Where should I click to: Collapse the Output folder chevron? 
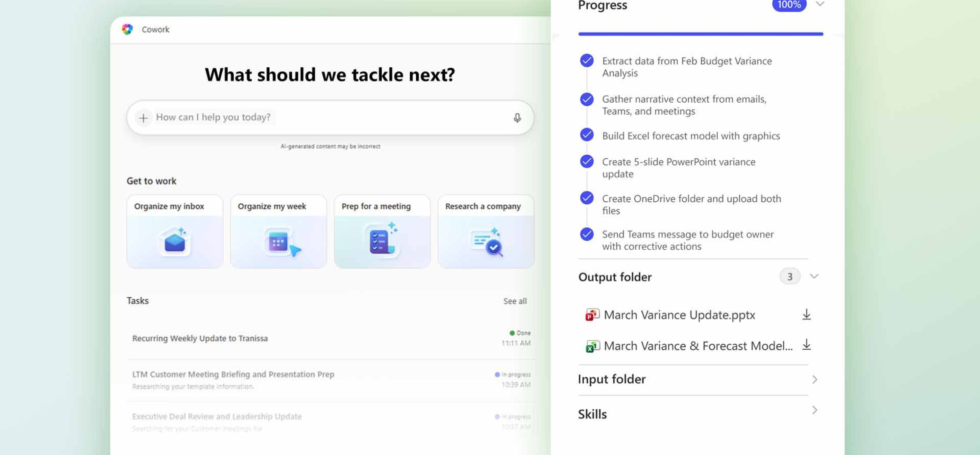814,277
